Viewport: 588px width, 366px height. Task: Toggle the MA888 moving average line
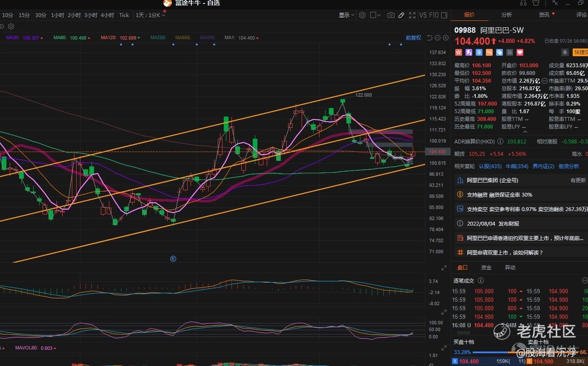(x=208, y=38)
